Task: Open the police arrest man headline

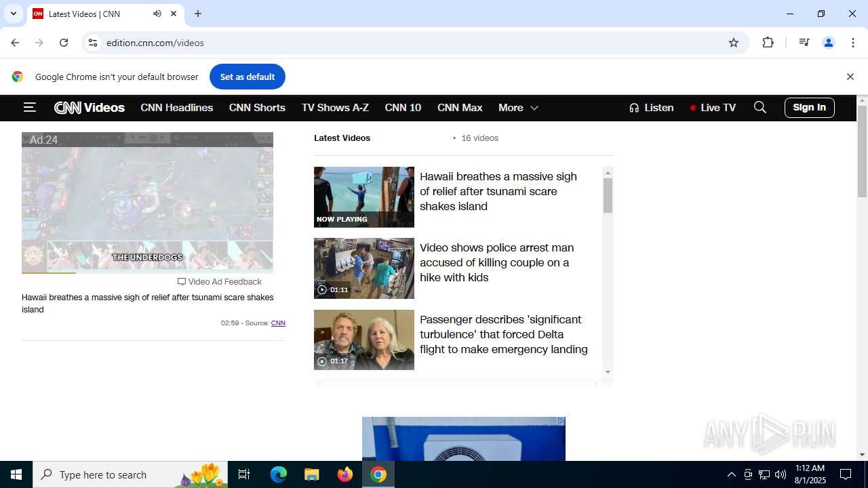Action: [x=497, y=262]
